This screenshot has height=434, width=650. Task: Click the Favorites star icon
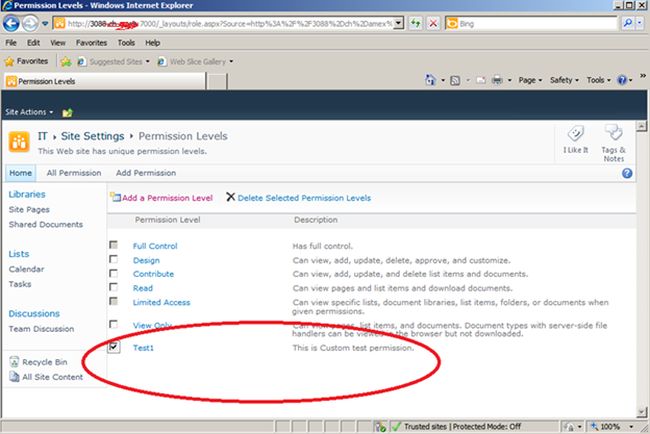point(9,62)
